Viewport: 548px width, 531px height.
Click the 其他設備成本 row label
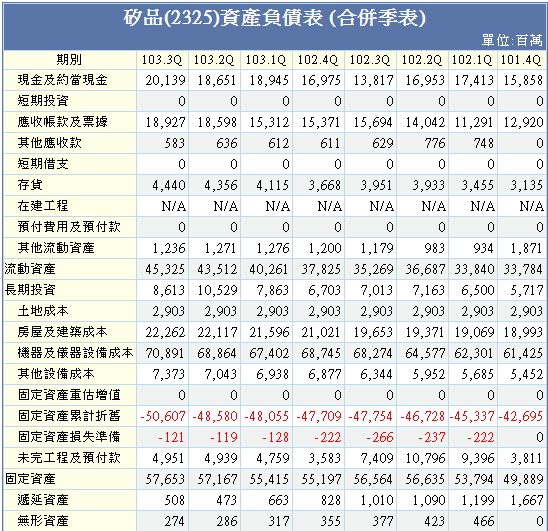[x=56, y=374]
